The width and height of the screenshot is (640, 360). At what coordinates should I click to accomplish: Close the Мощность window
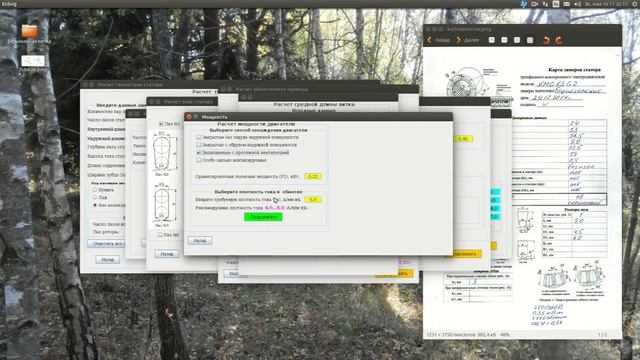coord(189,117)
